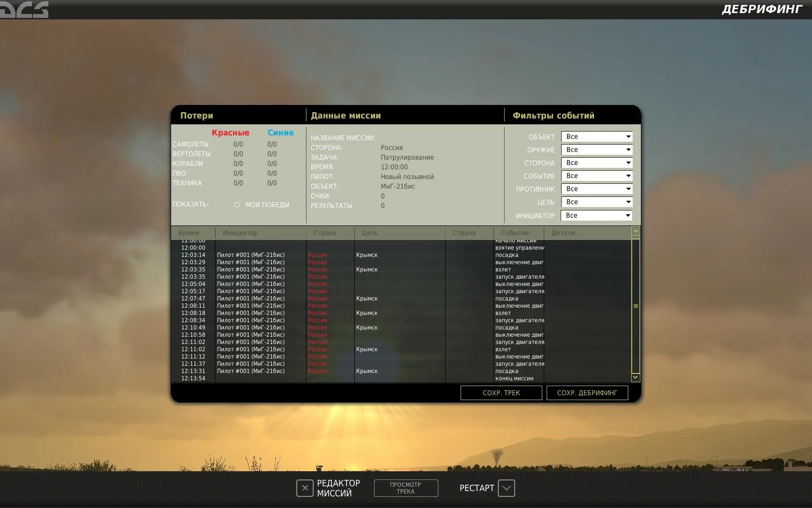
Task: Click the first Страна column header
Action: tap(330, 233)
